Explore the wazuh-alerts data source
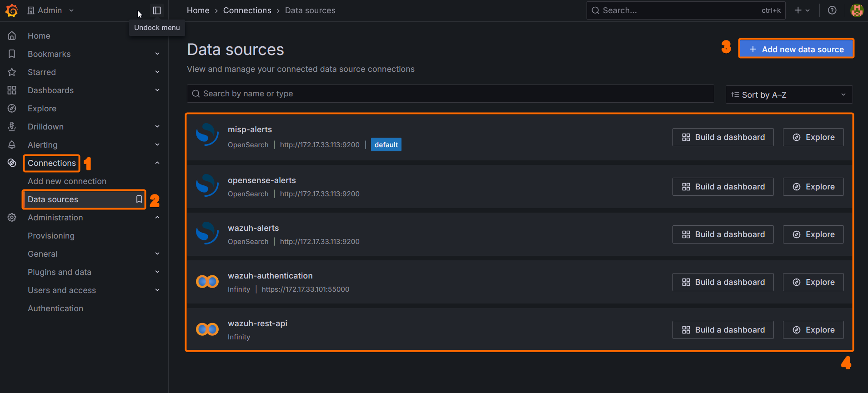868x393 pixels. pos(813,234)
